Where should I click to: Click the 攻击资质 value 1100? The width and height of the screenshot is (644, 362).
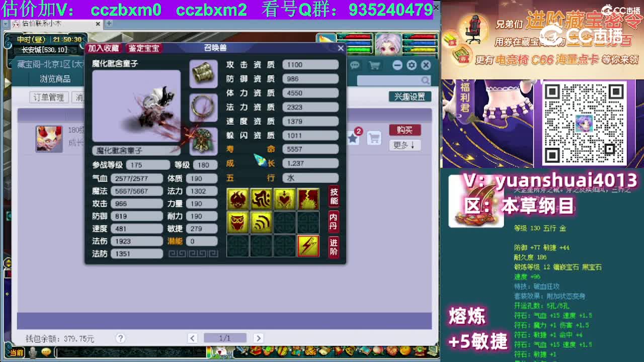pos(310,65)
